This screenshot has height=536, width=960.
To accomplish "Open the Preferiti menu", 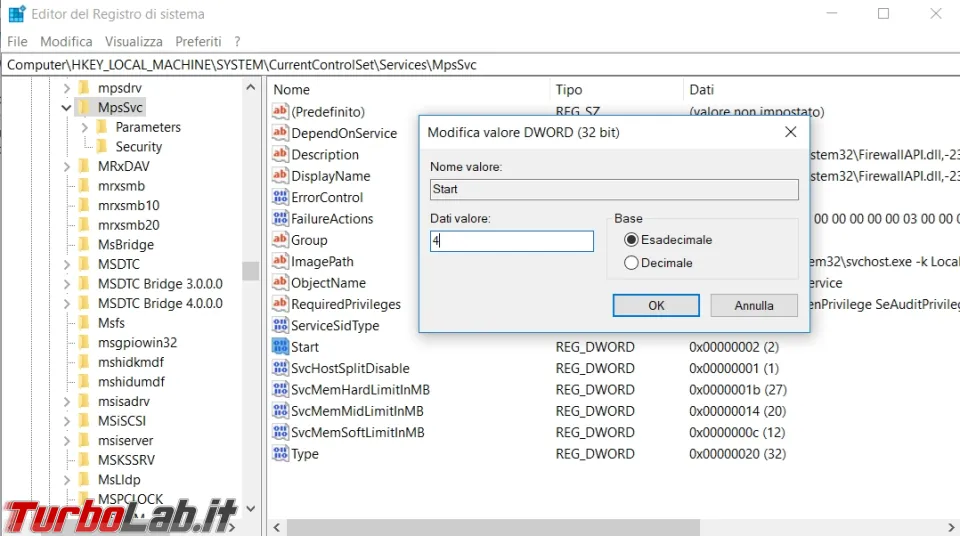I will (x=198, y=41).
